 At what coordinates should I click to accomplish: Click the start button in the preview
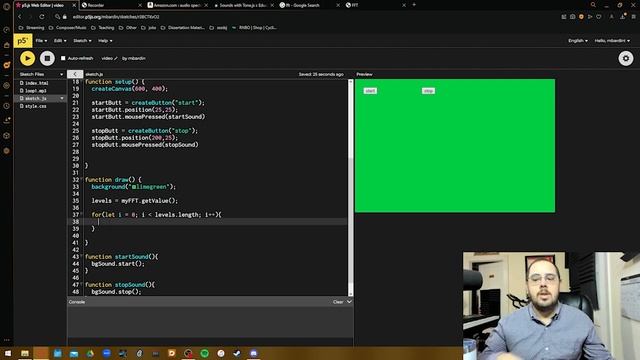[370, 91]
